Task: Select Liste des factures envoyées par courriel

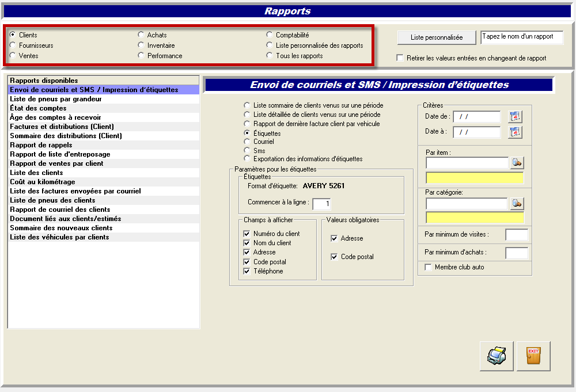Action: click(x=104, y=191)
